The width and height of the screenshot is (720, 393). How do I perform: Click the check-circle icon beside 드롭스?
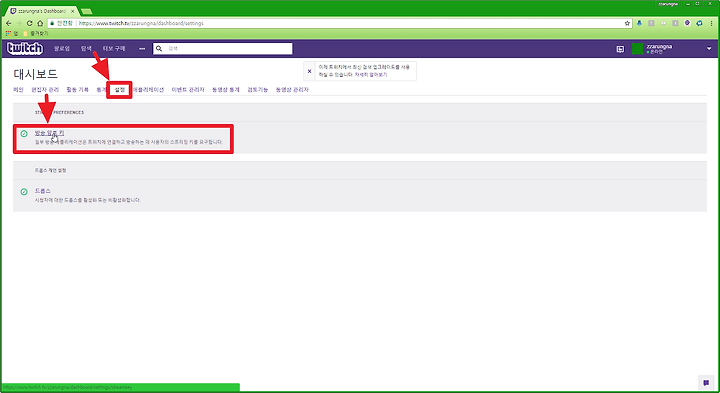pyautogui.click(x=24, y=191)
